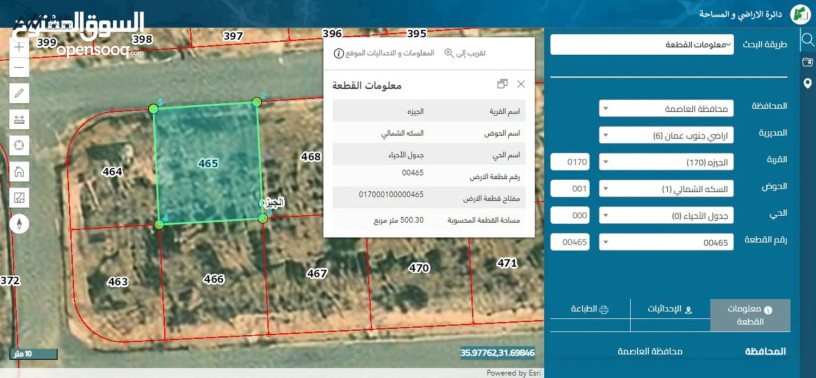This screenshot has height=378, width=816.
Task: Click parcel label 395 on map
Action: pyautogui.click(x=416, y=34)
